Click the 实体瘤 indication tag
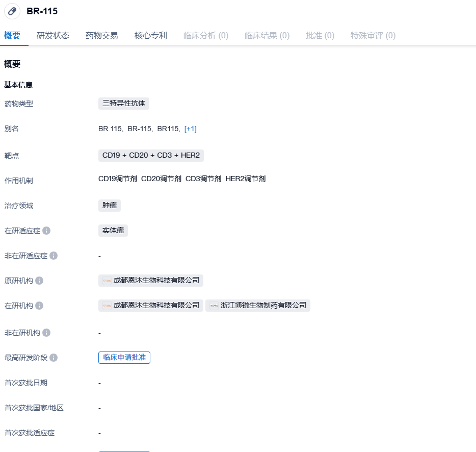Screen dimensions: 476x452 pos(113,231)
